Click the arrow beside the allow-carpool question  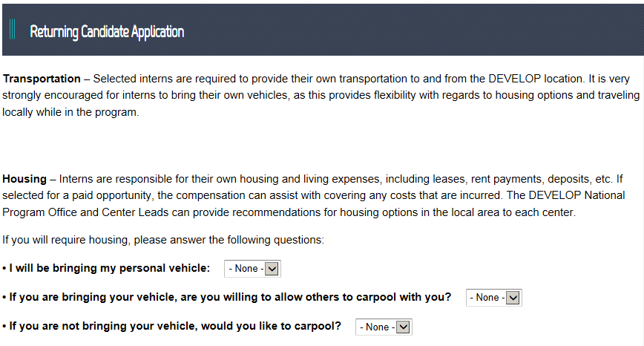coord(513,298)
